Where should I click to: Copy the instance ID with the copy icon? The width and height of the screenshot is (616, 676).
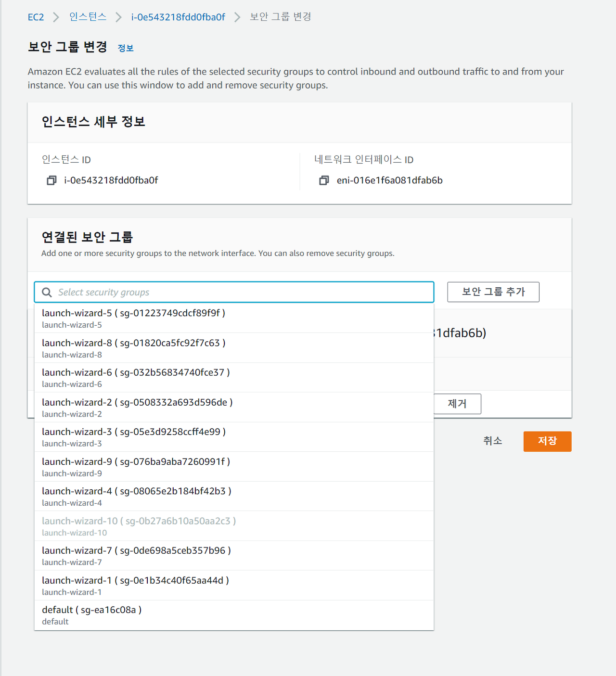coord(51,180)
